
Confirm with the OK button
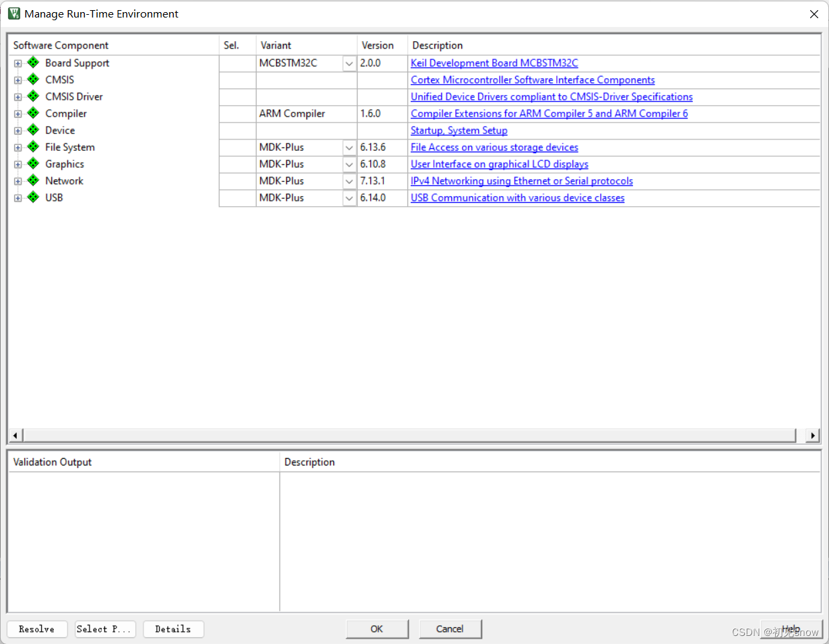click(377, 629)
